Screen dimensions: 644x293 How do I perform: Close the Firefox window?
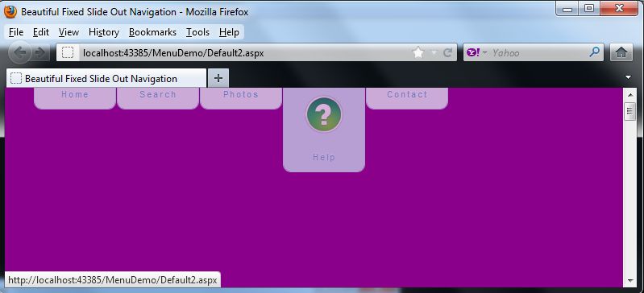pyautogui.click(x=618, y=9)
